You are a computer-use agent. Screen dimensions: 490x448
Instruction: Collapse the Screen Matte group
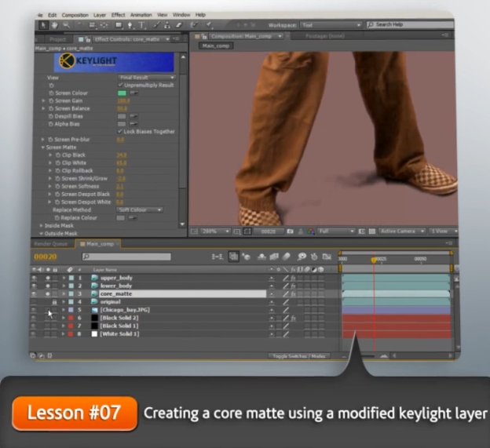(x=43, y=148)
